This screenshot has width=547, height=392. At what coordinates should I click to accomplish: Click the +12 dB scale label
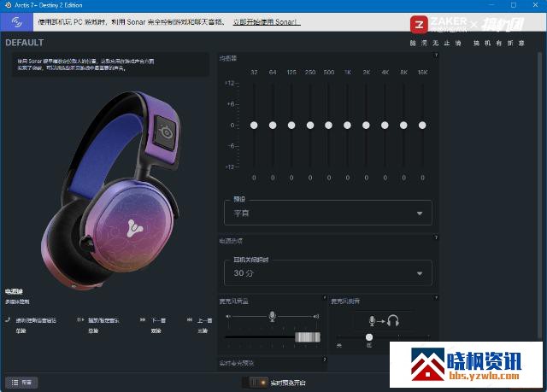[230, 83]
